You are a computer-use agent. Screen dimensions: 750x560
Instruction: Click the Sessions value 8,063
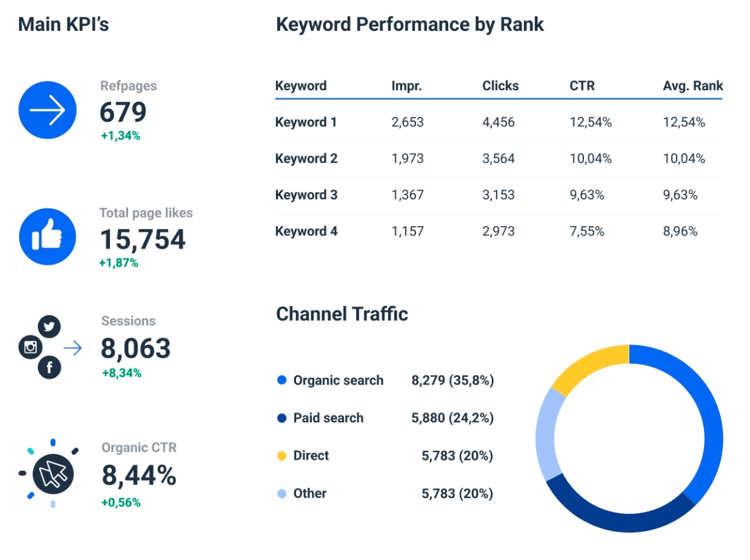click(x=135, y=348)
